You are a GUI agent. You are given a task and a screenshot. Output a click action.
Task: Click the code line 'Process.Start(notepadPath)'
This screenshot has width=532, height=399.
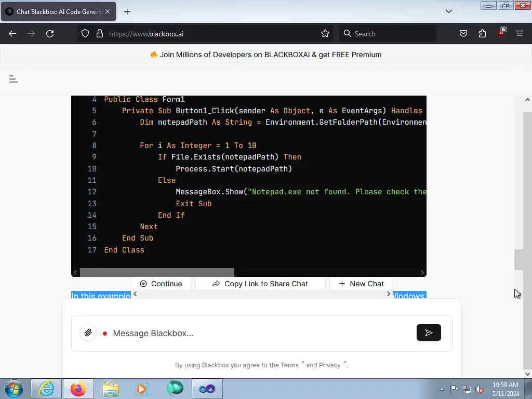[234, 169]
